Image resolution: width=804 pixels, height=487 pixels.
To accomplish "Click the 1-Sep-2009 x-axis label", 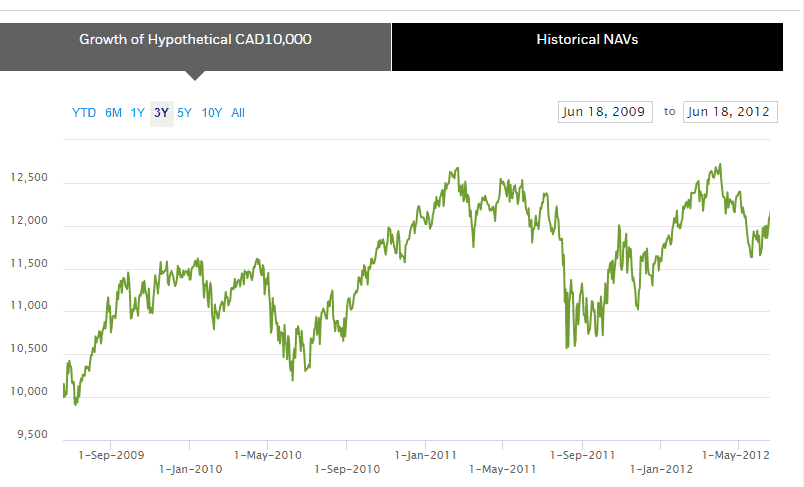I will (x=111, y=455).
